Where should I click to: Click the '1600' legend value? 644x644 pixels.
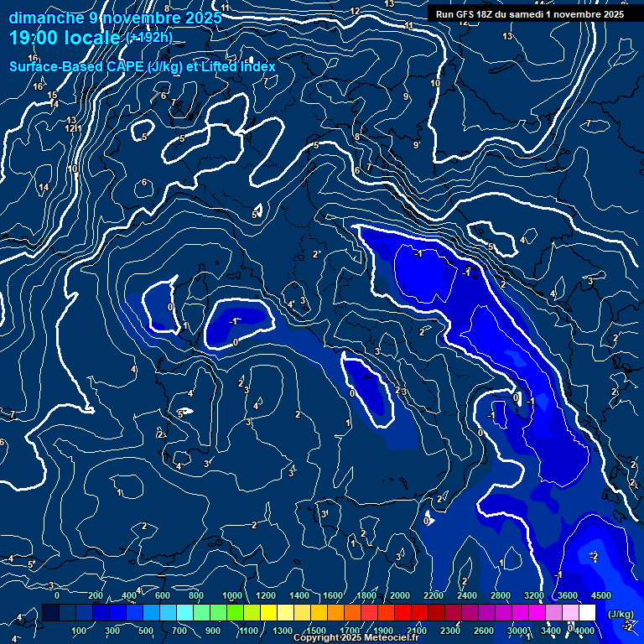click(333, 595)
